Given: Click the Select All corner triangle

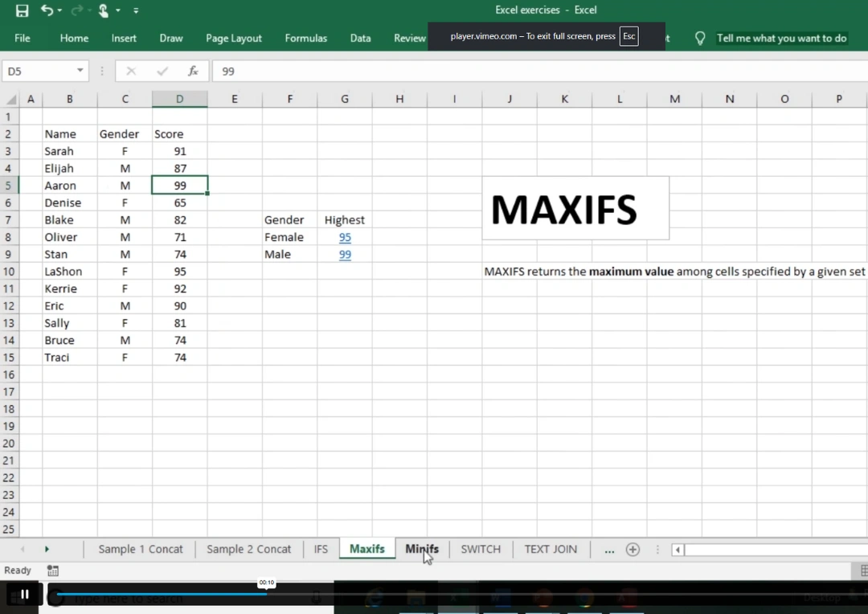Looking at the screenshot, I should coord(11,100).
